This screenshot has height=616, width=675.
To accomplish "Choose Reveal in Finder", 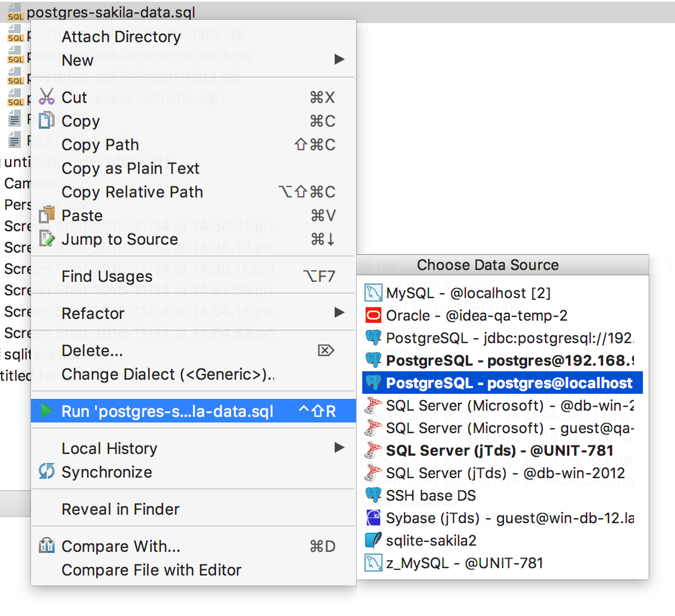I will [x=120, y=510].
